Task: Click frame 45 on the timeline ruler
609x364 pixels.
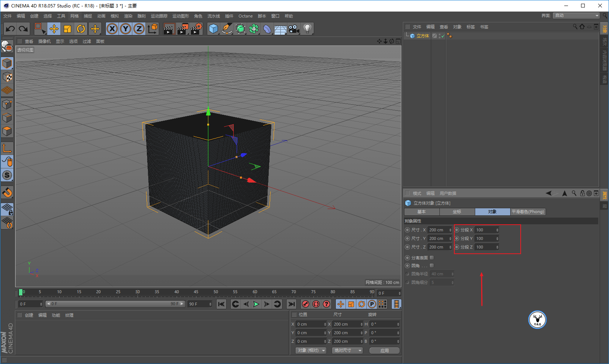Action: click(196, 292)
